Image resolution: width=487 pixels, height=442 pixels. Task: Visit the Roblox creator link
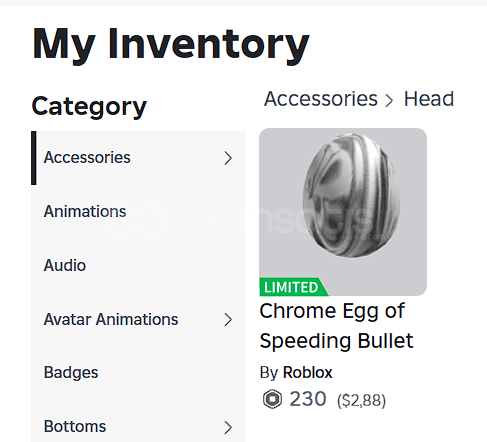[308, 372]
